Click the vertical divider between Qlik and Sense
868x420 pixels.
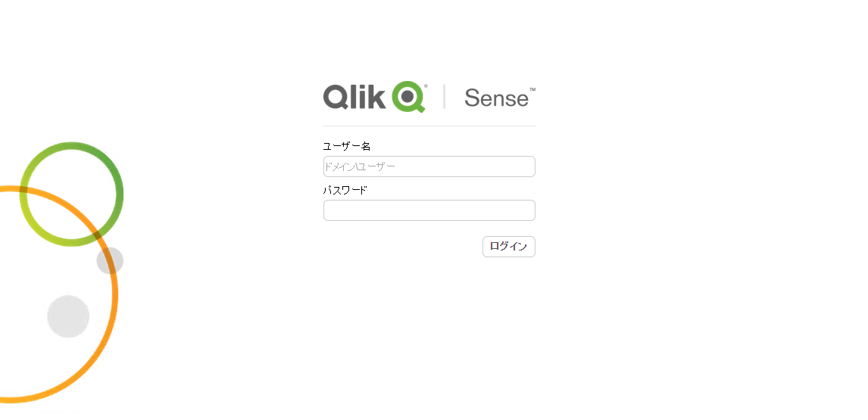pos(444,96)
